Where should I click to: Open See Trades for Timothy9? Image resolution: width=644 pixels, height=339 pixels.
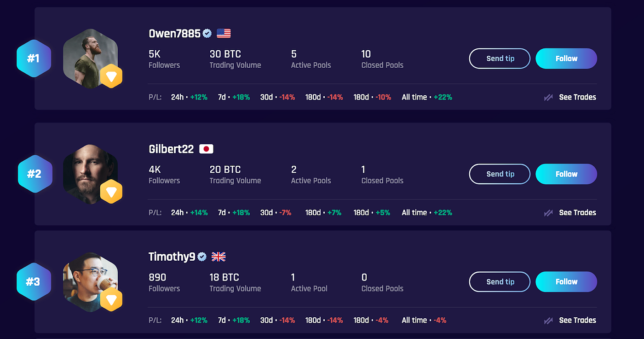577,320
